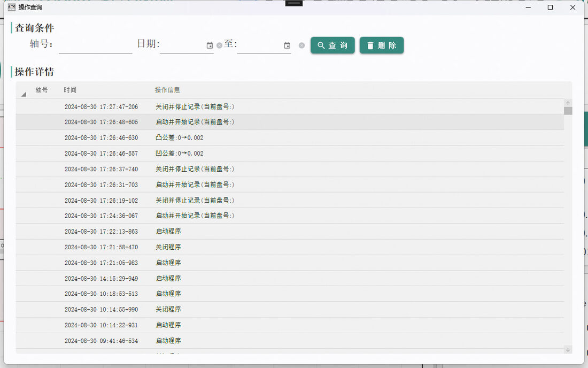Image resolution: width=588 pixels, height=368 pixels.
Task: Click the 凸公差:0→0.002 entry
Action: click(x=180, y=137)
